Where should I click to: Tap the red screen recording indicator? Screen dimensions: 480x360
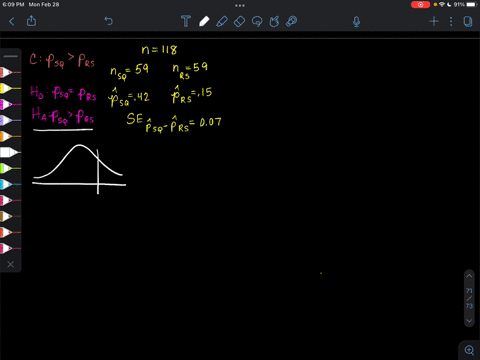coord(420,5)
